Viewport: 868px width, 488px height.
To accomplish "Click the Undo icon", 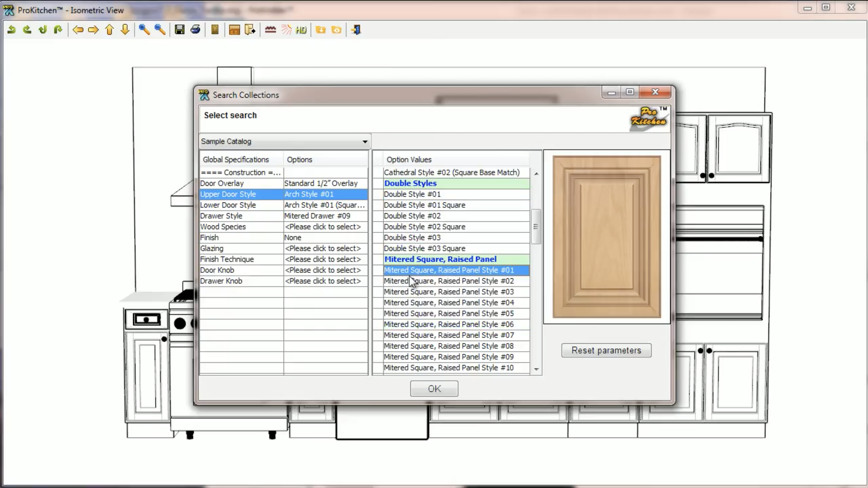I will [x=11, y=30].
